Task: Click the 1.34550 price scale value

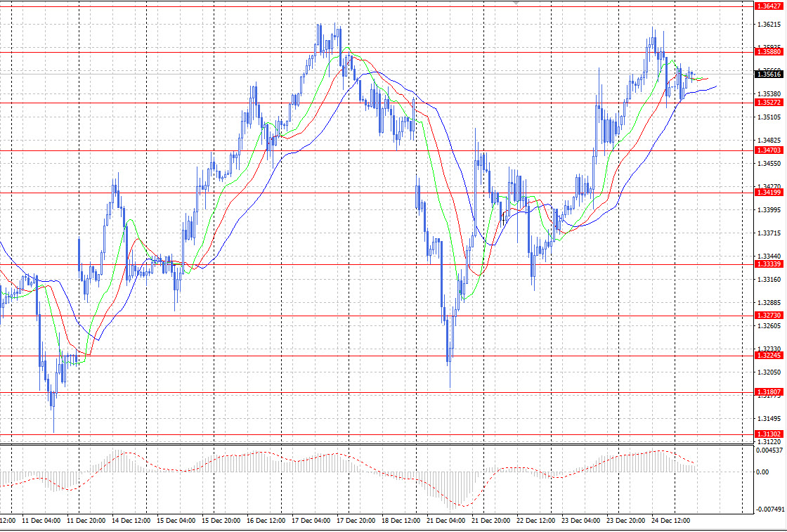Action: (769, 164)
